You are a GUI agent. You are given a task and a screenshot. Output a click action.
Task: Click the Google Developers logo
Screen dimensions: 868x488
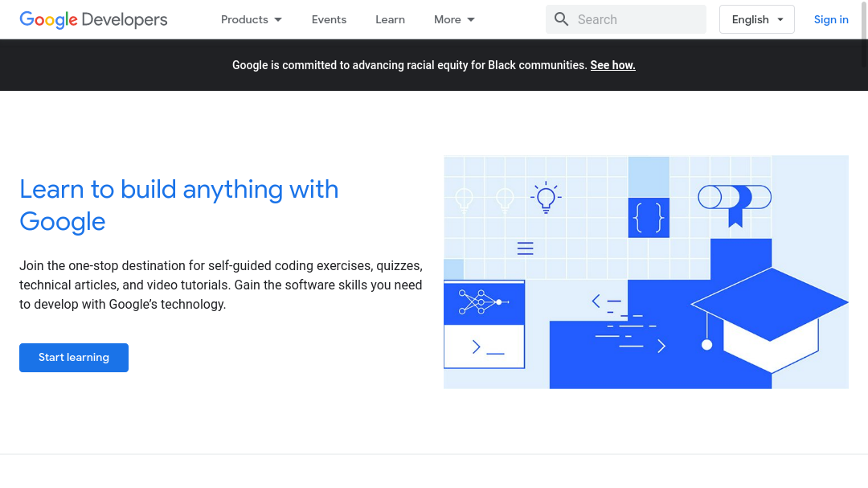pyautogui.click(x=93, y=19)
